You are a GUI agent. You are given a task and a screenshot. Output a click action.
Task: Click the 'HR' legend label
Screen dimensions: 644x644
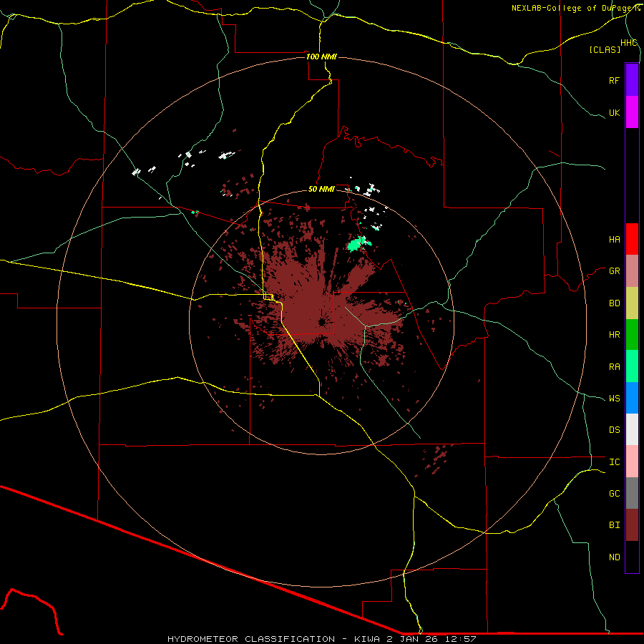pyautogui.click(x=614, y=335)
